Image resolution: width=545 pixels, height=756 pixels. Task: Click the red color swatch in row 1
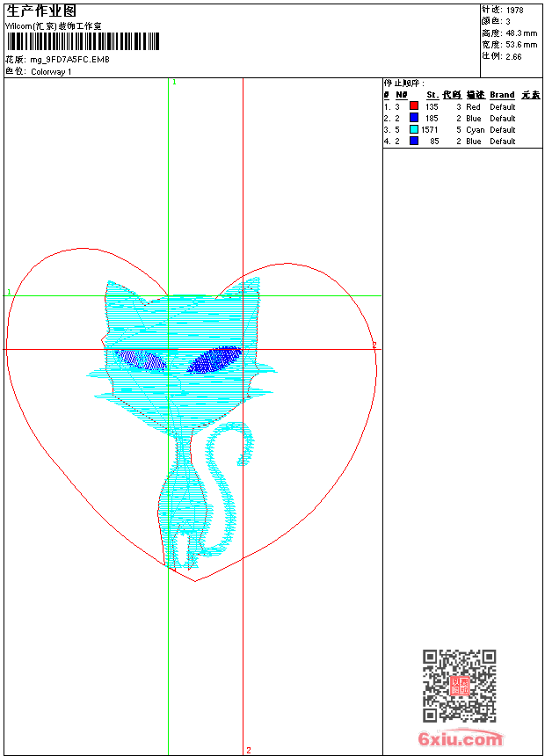pos(414,105)
